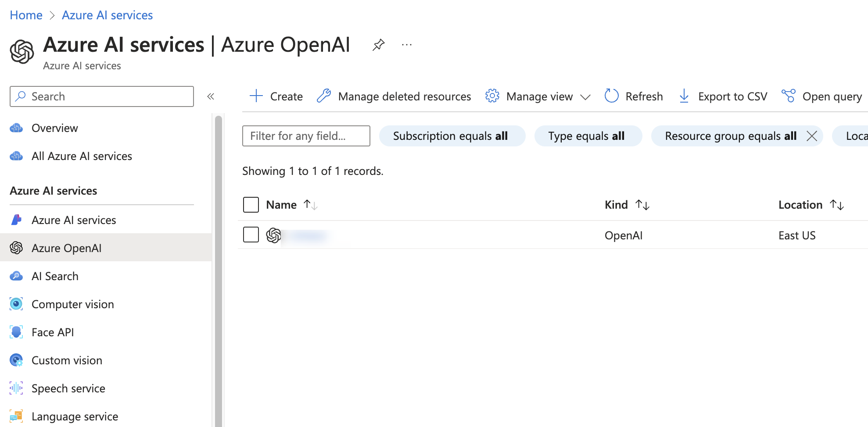Click the Export to CSV download icon
Image resolution: width=868 pixels, height=427 pixels.
tap(684, 96)
